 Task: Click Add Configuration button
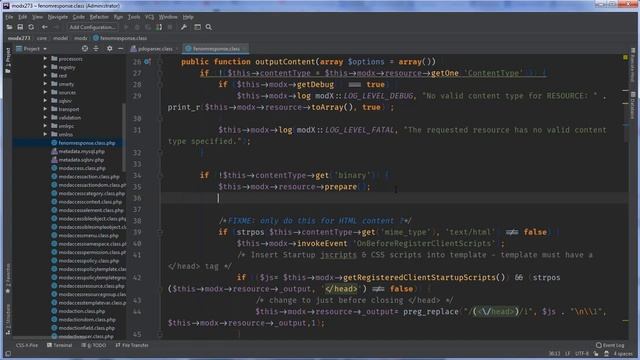[92, 27]
